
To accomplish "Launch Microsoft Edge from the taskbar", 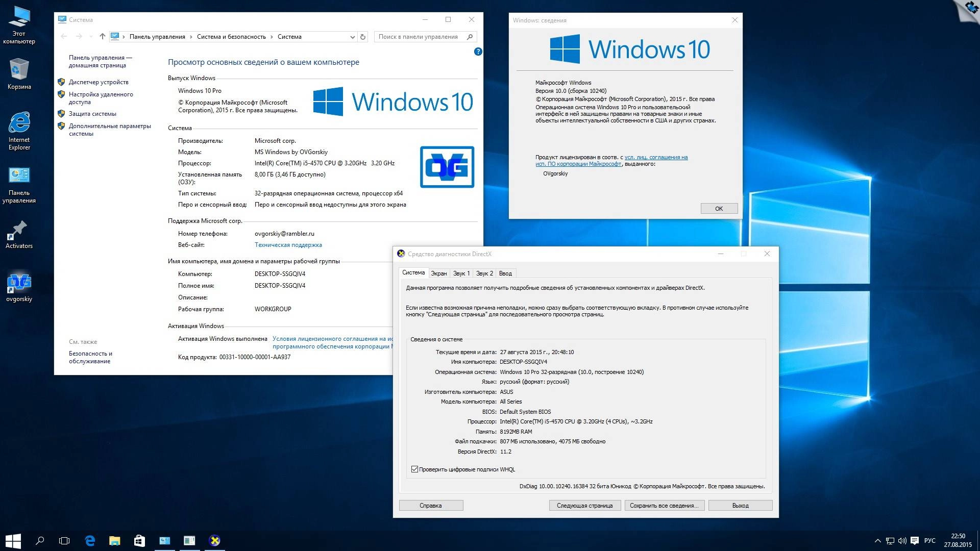I will 90,540.
